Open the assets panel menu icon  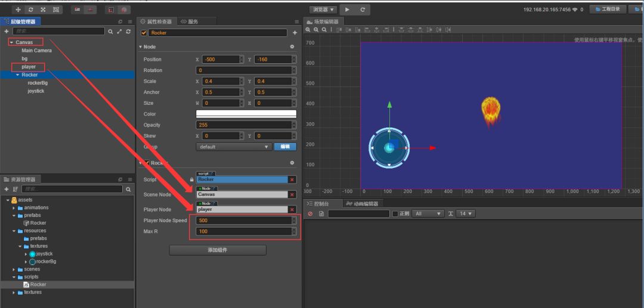point(130,179)
